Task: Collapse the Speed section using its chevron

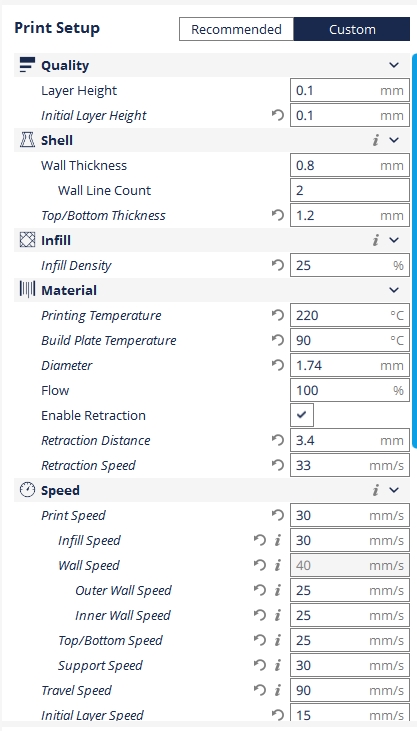Action: [394, 490]
